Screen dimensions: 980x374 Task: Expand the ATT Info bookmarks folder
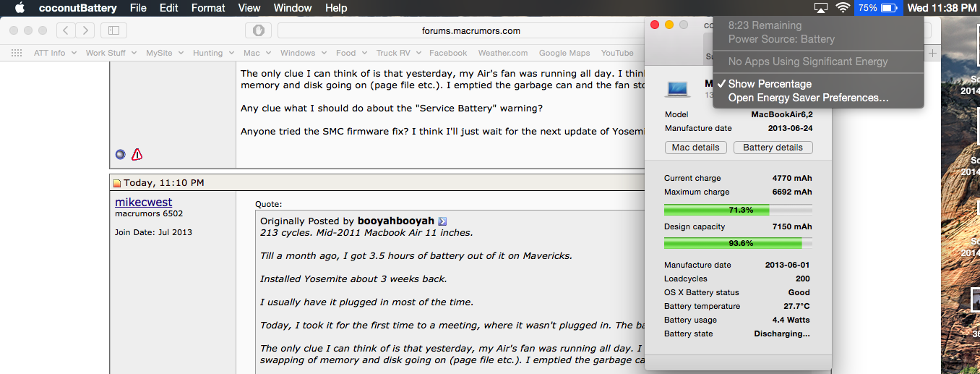coord(55,53)
